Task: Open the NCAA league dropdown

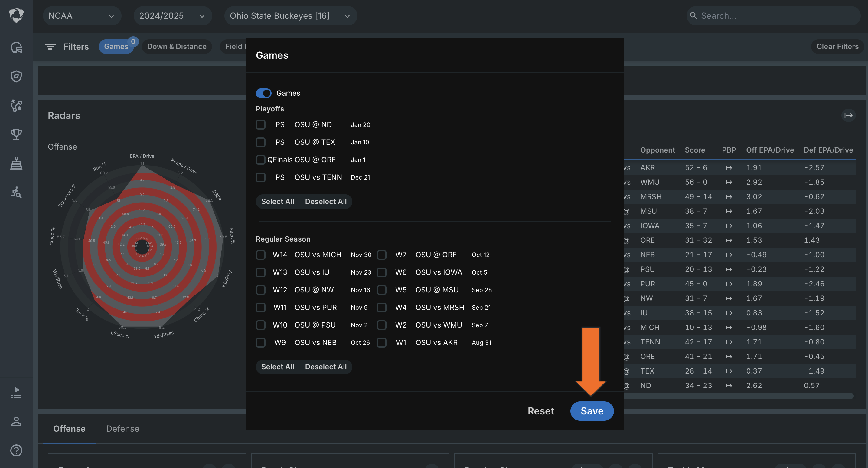Action: [82, 16]
